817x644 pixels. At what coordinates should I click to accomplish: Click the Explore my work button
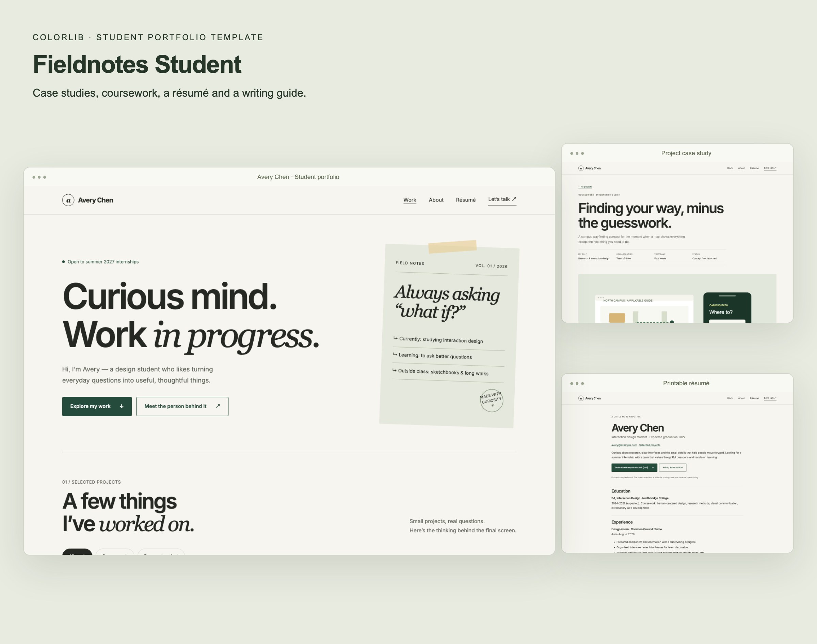pos(97,406)
